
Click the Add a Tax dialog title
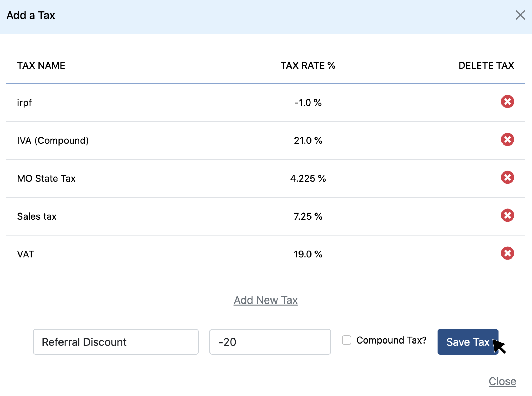point(31,15)
